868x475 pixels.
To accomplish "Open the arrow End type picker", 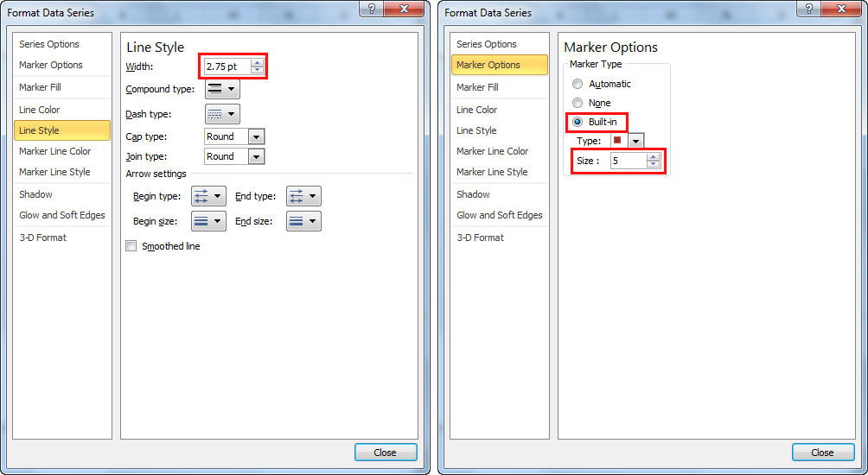I will pos(303,197).
